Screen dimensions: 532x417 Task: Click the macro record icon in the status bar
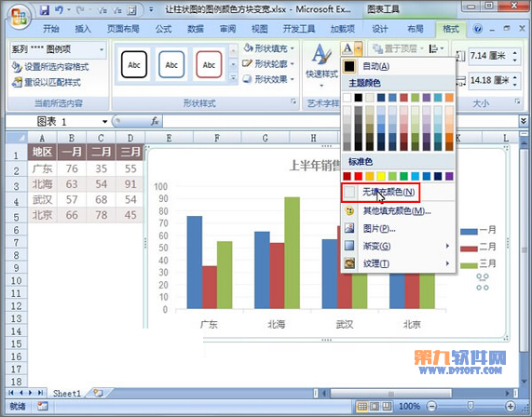[43, 406]
